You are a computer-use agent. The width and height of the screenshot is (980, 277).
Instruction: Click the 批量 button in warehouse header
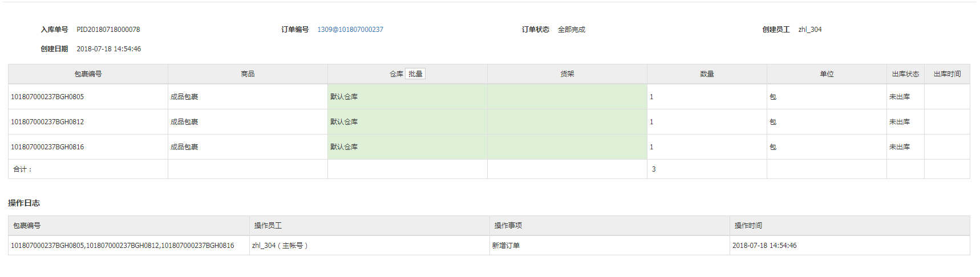tap(415, 74)
